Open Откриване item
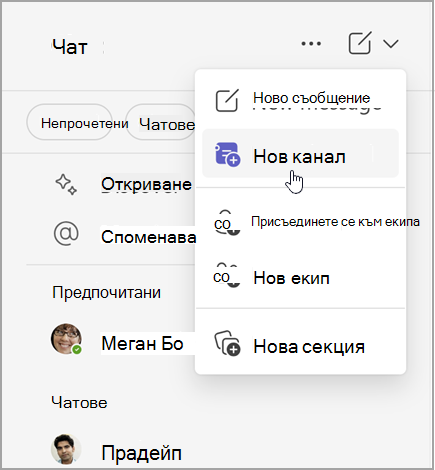This screenshot has height=470, width=435. pyautogui.click(x=146, y=184)
